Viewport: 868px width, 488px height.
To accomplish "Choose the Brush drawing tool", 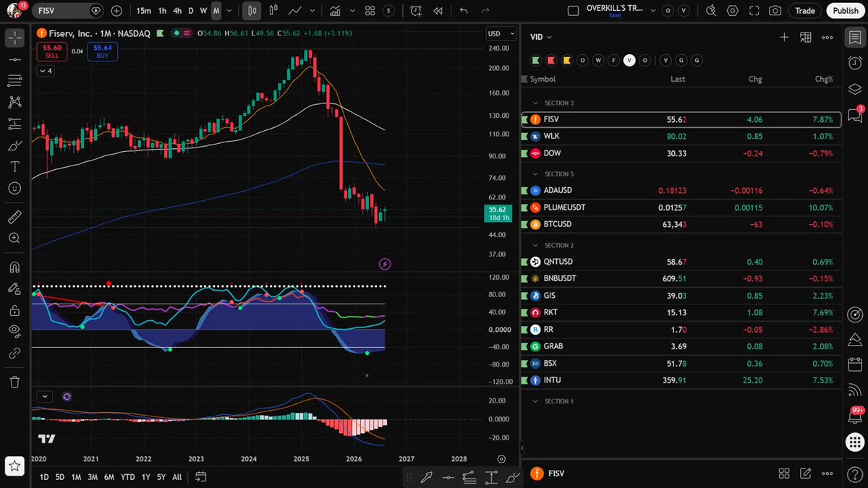I will pos(14,145).
